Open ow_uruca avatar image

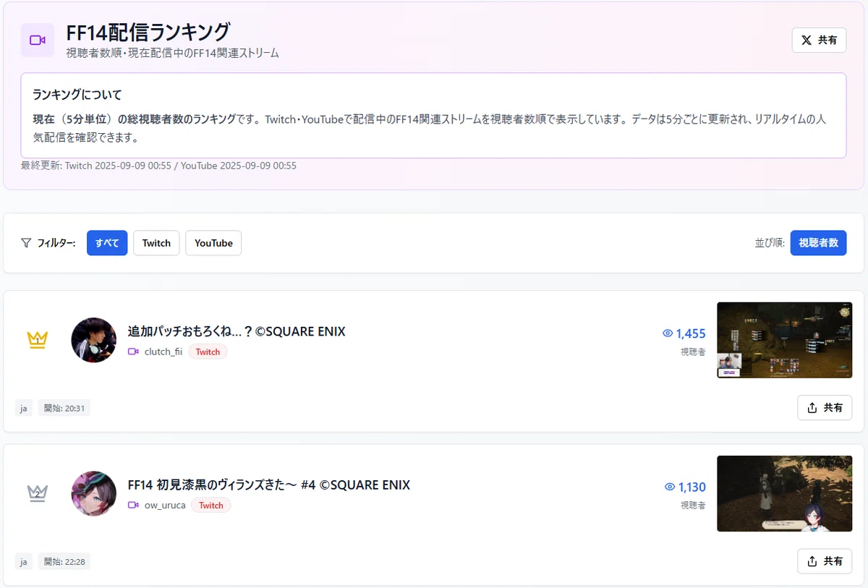[94, 493]
